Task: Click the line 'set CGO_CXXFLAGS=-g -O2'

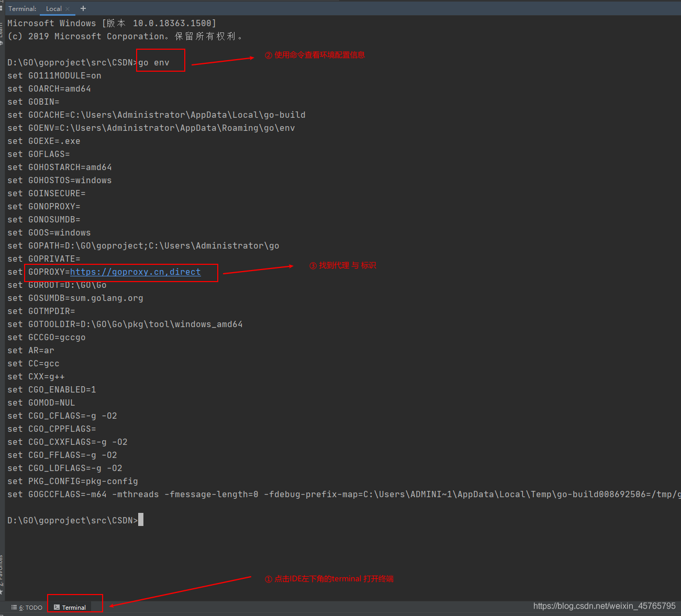Action: tap(68, 442)
